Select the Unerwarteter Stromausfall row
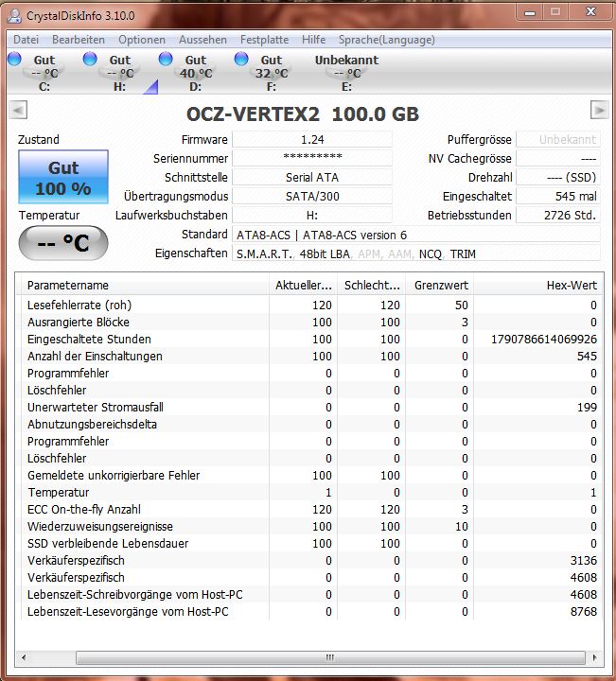Screen dimensions: 616x681 click(x=309, y=408)
